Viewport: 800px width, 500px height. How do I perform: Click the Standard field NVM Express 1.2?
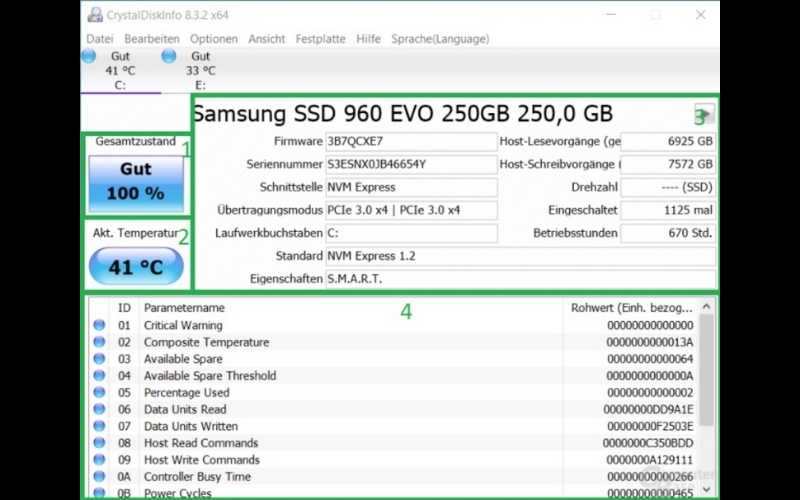pyautogui.click(x=520, y=256)
